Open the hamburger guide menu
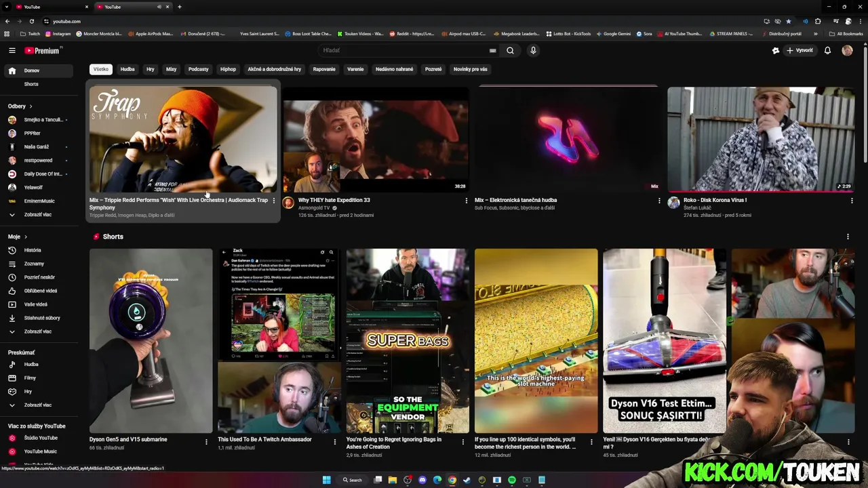868x488 pixels. click(x=12, y=50)
